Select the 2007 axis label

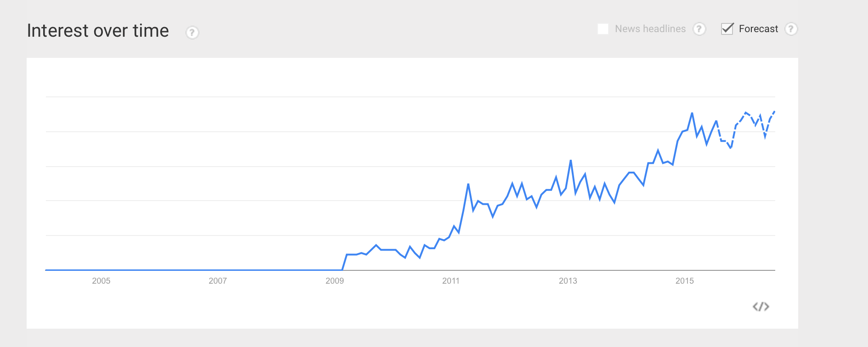(x=218, y=281)
